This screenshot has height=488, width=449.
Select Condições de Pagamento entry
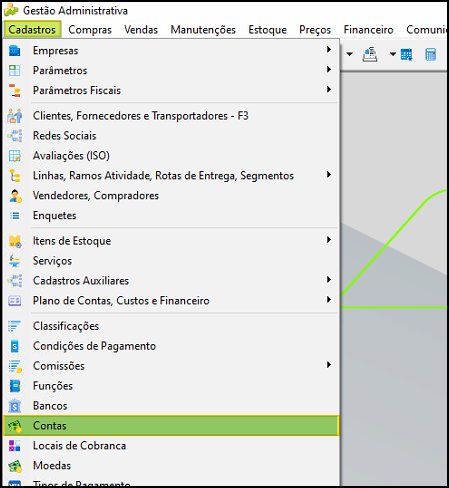pyautogui.click(x=171, y=346)
